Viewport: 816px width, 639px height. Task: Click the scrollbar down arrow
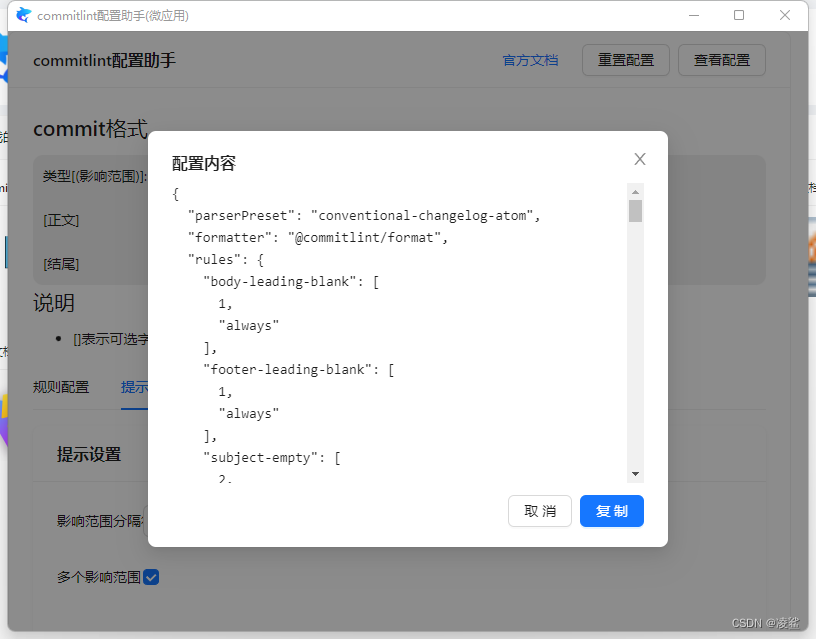point(635,473)
